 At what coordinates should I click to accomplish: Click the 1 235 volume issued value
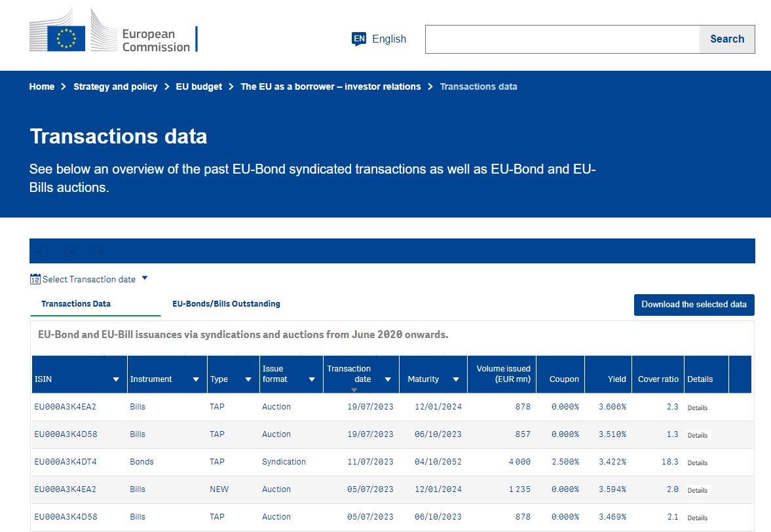(x=519, y=489)
